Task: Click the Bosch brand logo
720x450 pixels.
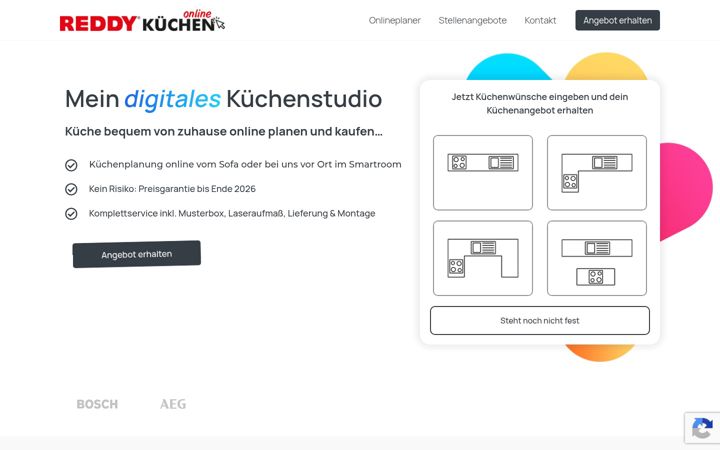Action: 97,404
